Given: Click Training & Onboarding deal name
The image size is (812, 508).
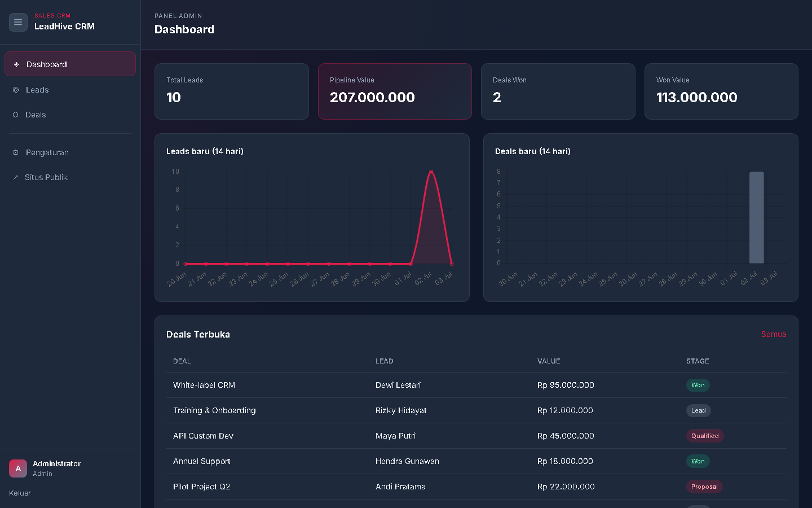Looking at the screenshot, I should point(214,410).
